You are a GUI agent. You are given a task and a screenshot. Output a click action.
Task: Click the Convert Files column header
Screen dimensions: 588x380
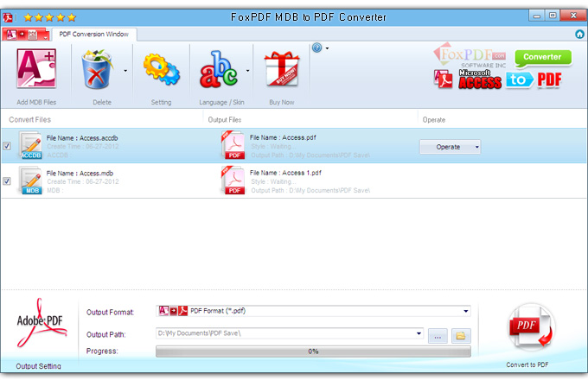coord(30,120)
